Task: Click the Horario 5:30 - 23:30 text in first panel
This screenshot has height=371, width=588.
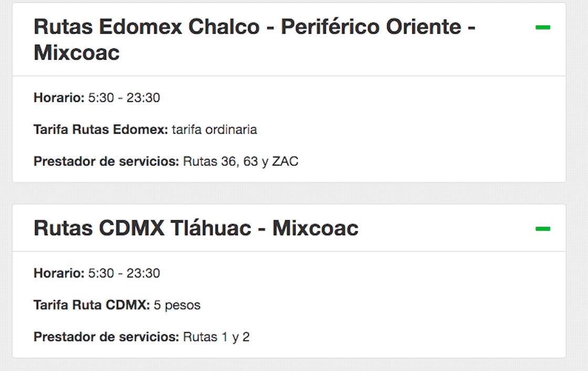Action: (x=97, y=97)
